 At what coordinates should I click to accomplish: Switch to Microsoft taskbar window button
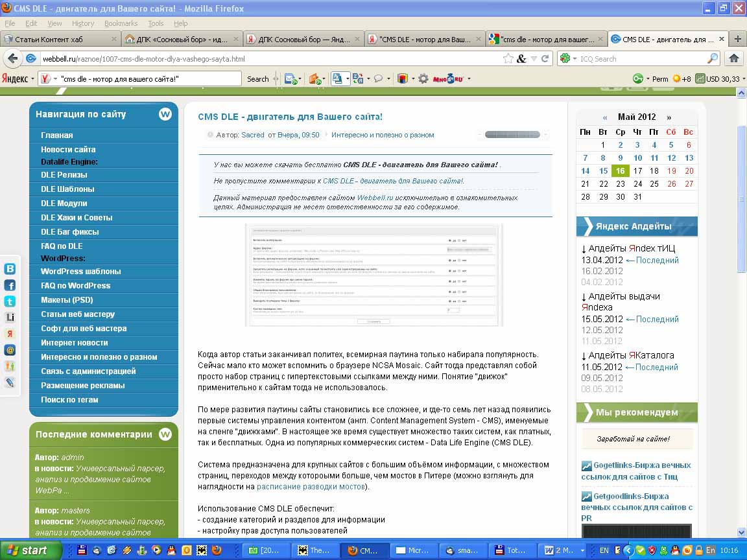412,550
